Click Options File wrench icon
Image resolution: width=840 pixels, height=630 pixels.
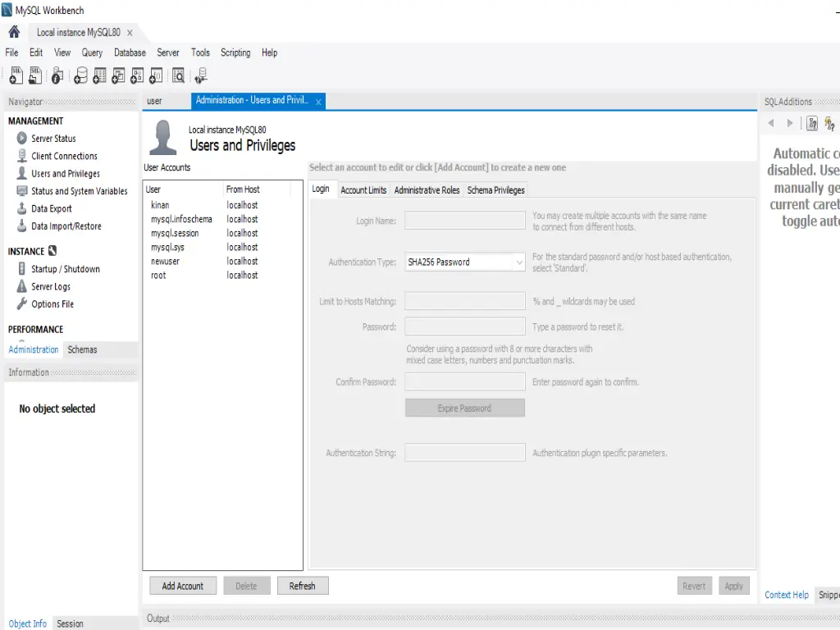pos(21,304)
